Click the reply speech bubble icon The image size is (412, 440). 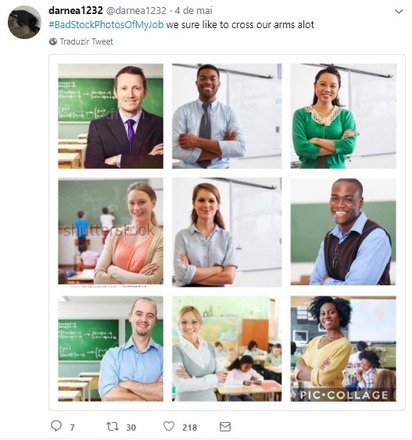tap(56, 426)
